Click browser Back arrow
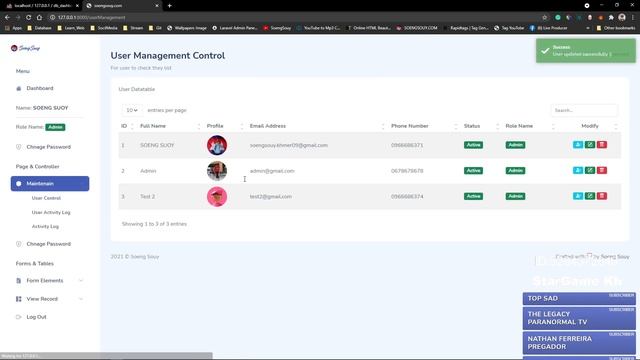 coord(7,18)
